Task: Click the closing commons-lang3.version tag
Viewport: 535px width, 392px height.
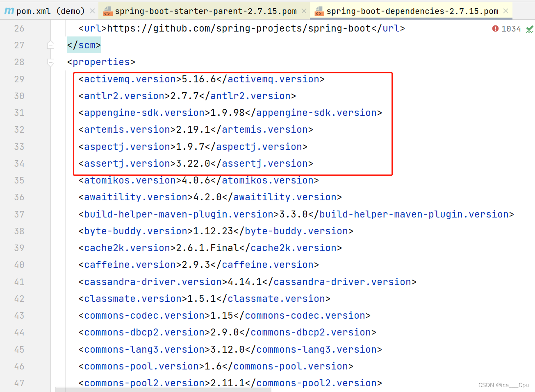Action: tap(314, 349)
